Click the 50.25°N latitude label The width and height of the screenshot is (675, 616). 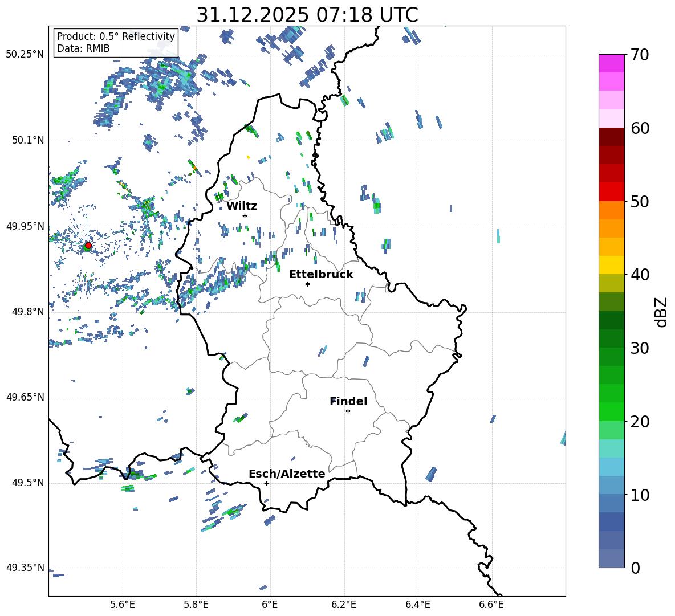(x=25, y=55)
